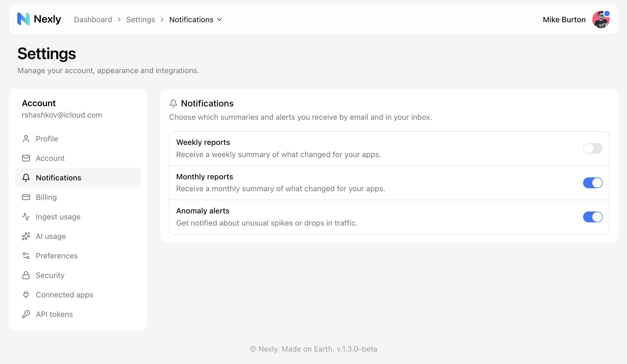The width and height of the screenshot is (627, 364).
Task: Enable the Weekly reports toggle
Action: (x=593, y=148)
